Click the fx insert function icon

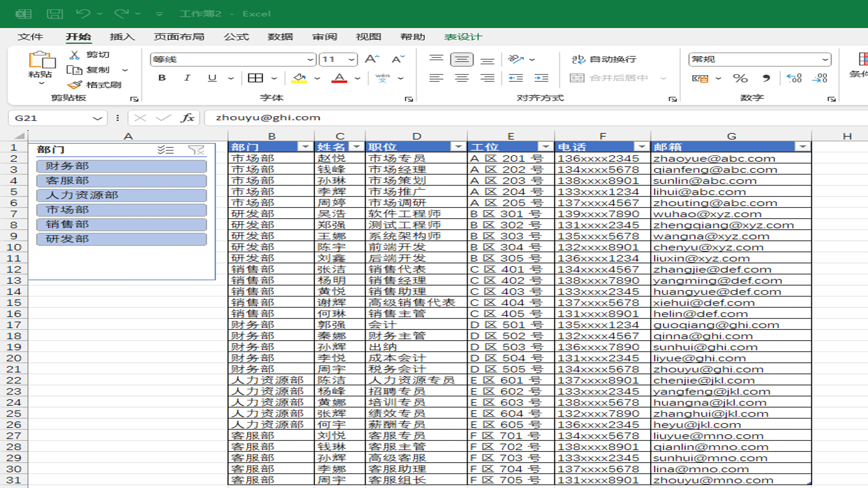(x=187, y=118)
